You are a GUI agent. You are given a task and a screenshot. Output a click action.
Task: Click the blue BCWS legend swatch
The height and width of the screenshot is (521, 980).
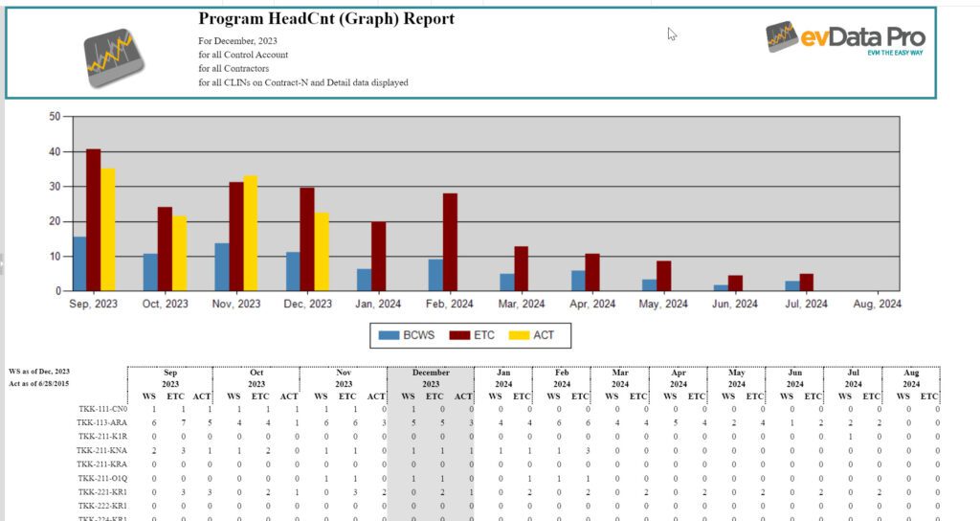(x=389, y=336)
